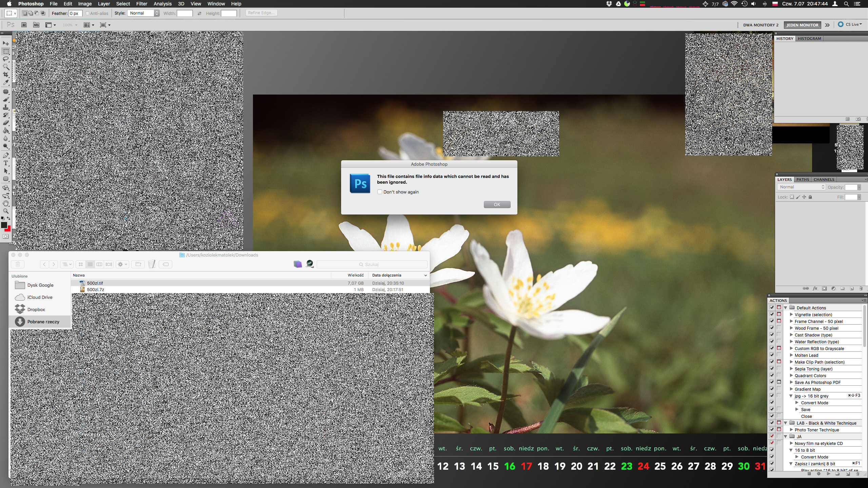
Task: Click the JEDEN MONITOR workspace button
Action: pyautogui.click(x=802, y=25)
